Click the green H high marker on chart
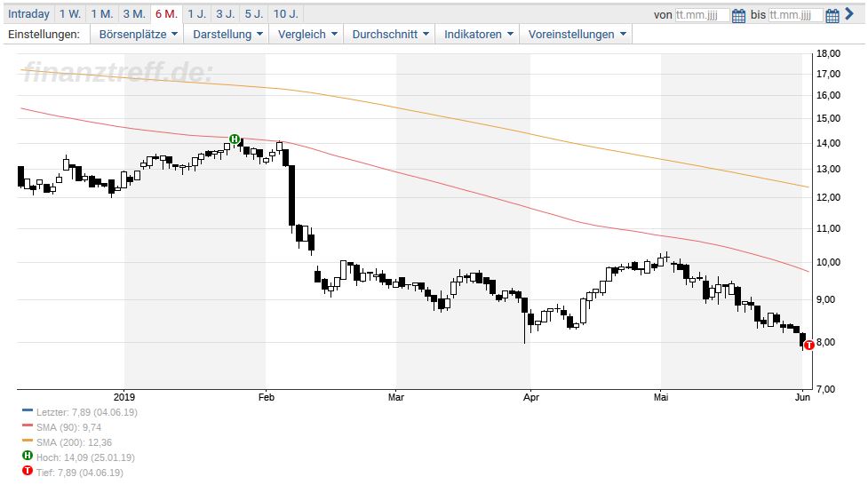Screen dimensions: 868x485 click(x=235, y=139)
